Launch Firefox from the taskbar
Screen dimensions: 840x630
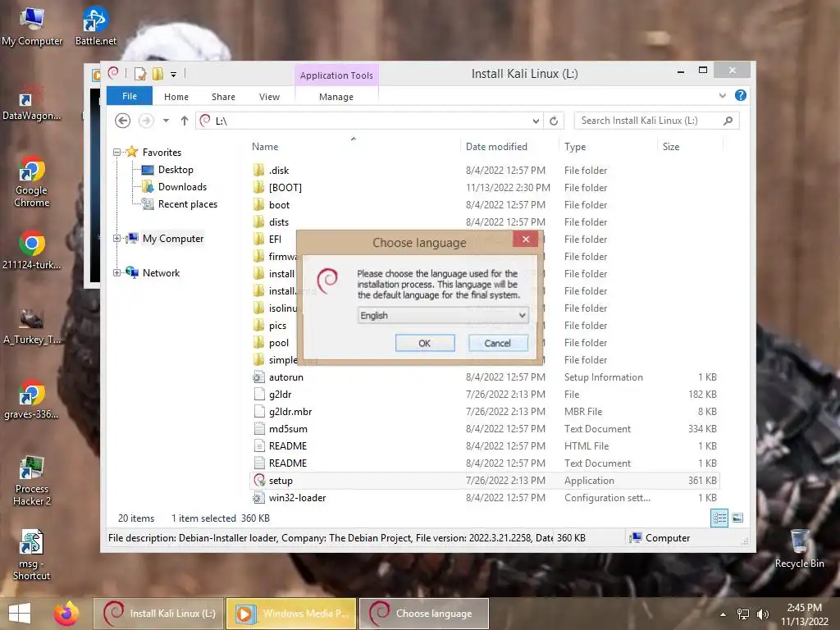pos(66,614)
